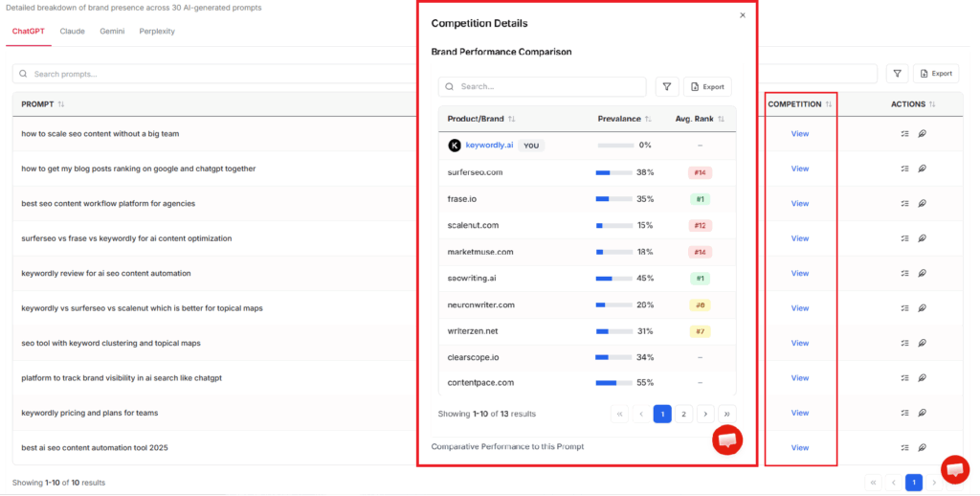
Task: Go to previous page in modal pagination
Action: pyautogui.click(x=641, y=414)
